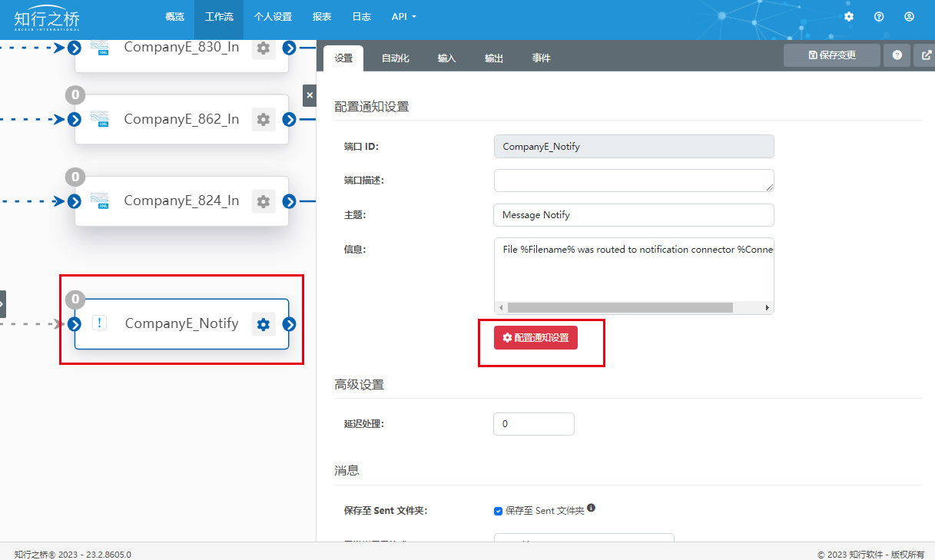This screenshot has width=935, height=560.
Task: Click gear icon on CompanyE_830_In connector
Action: [x=264, y=48]
